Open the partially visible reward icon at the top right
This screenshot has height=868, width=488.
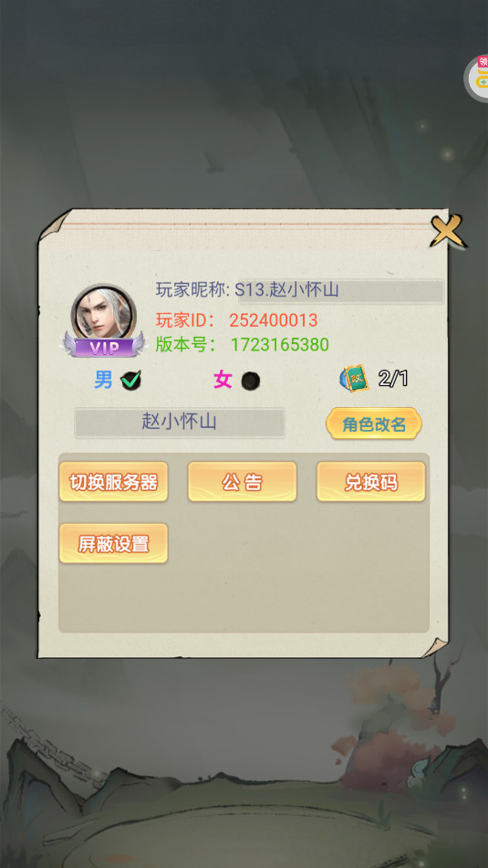476,78
